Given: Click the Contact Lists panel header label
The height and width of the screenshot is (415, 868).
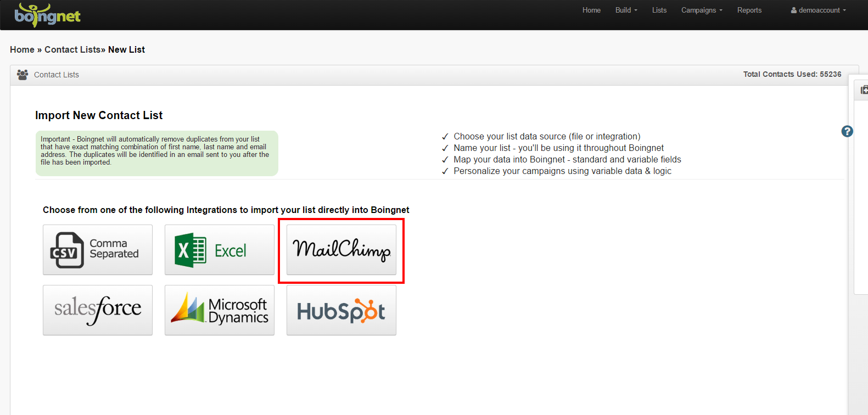Looking at the screenshot, I should pos(57,75).
